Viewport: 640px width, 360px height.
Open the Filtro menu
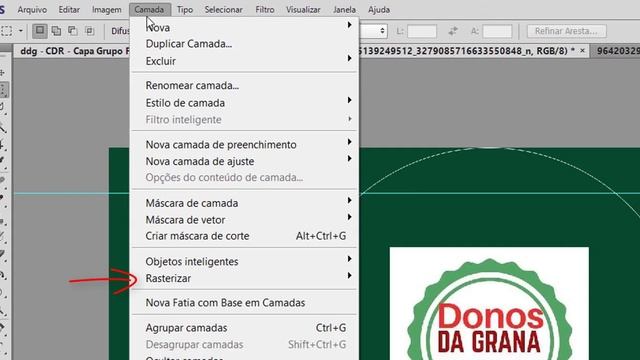pyautogui.click(x=265, y=9)
